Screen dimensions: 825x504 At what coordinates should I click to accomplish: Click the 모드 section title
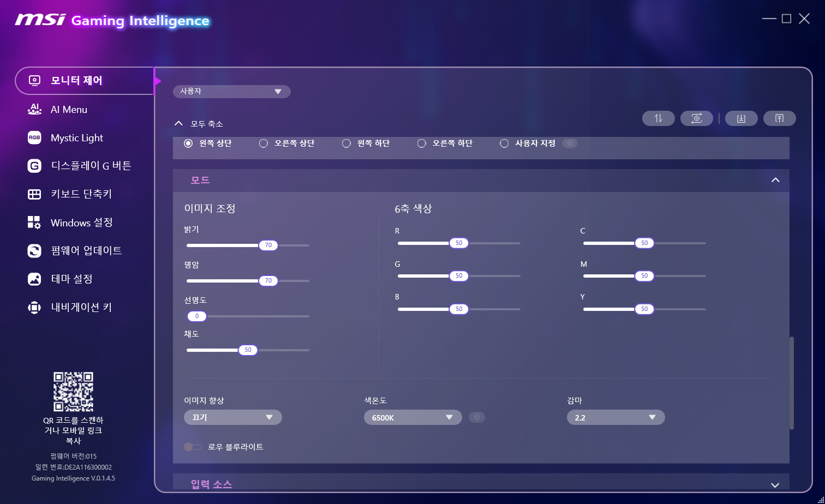(200, 180)
